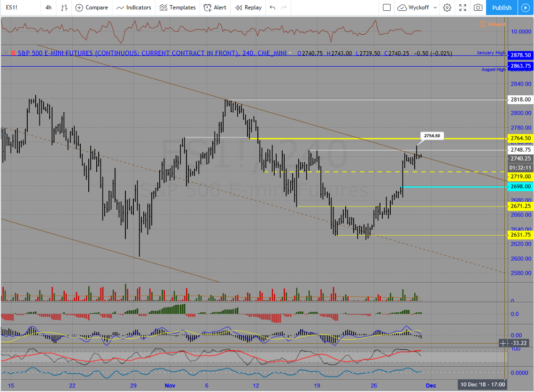Click the Compare plus icon
The height and width of the screenshot is (392, 534).
79,8
